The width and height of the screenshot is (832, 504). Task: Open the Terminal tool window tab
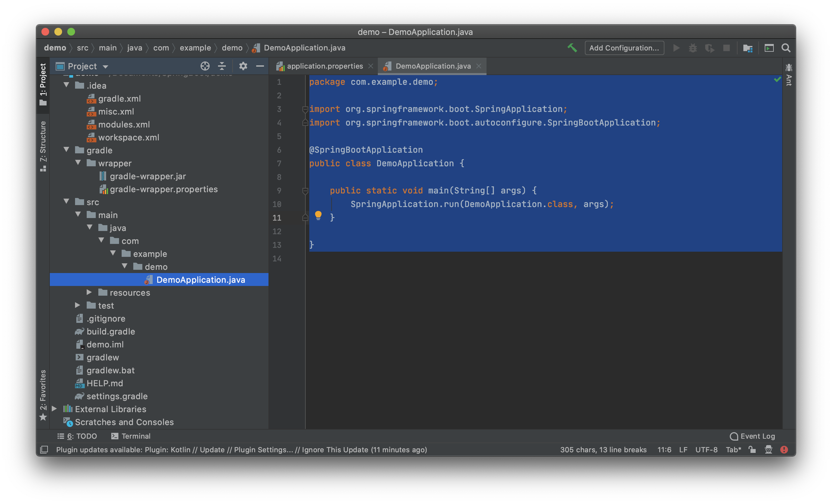click(x=131, y=436)
